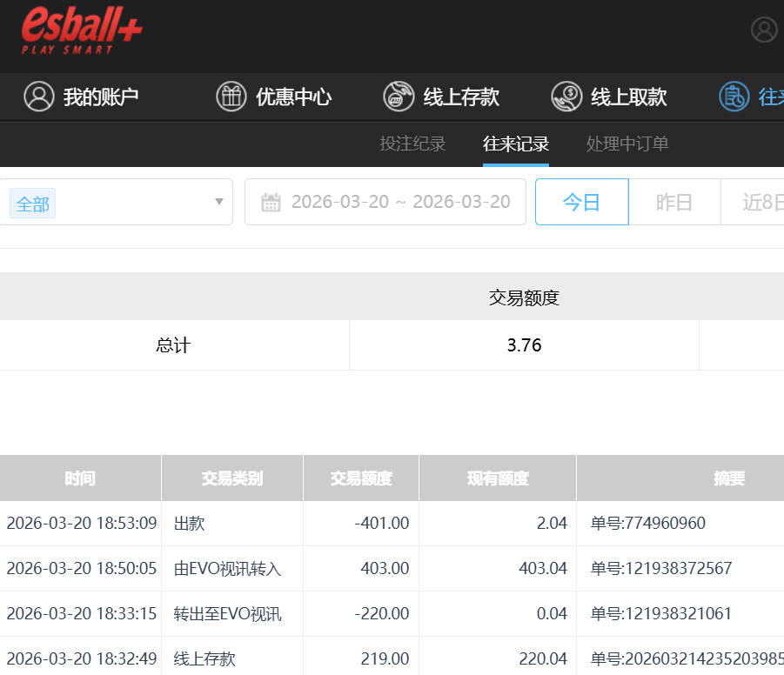The width and height of the screenshot is (784, 675).
Task: Open 我的账户 menu
Action: 101,97
